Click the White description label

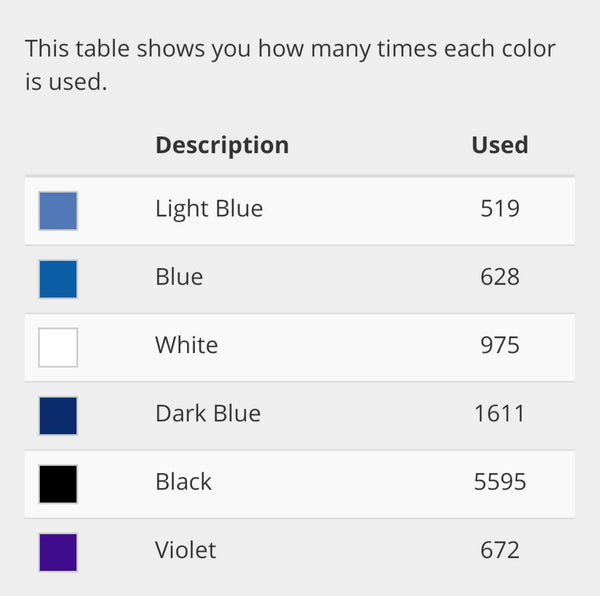186,345
